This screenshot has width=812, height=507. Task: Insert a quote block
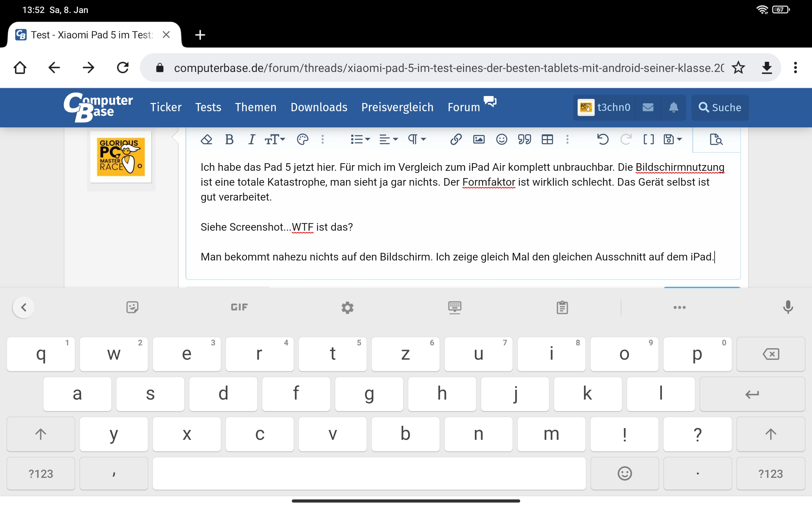[x=524, y=139]
